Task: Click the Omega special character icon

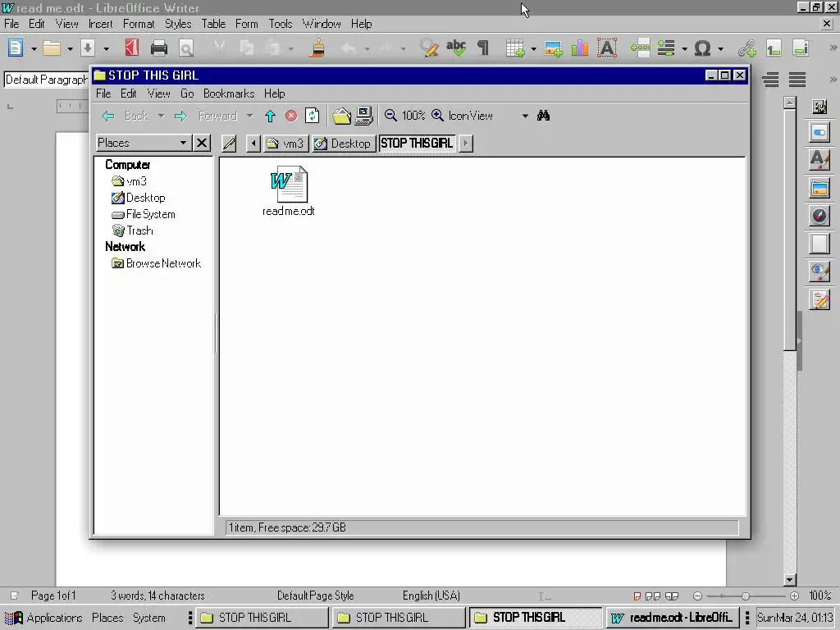Action: pos(702,48)
